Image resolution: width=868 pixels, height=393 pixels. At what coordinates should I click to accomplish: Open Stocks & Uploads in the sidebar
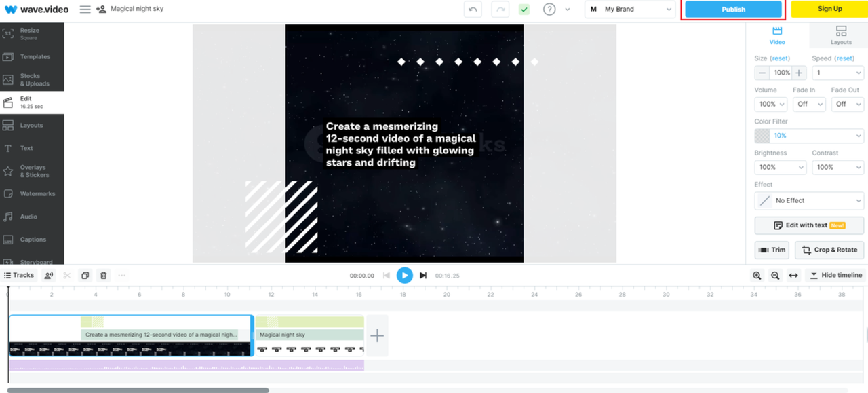pos(32,80)
